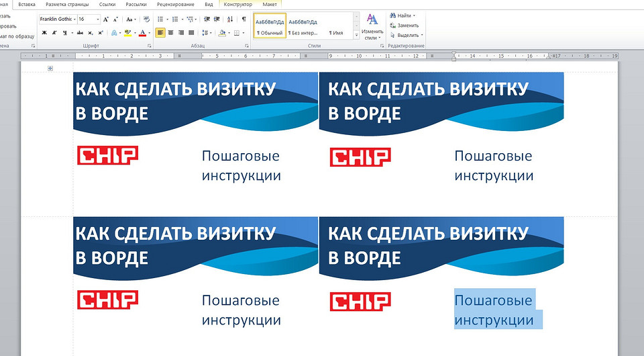Viewport: 644px width, 356px height.
Task: Toggle italic (К) formatting
Action: click(54, 33)
